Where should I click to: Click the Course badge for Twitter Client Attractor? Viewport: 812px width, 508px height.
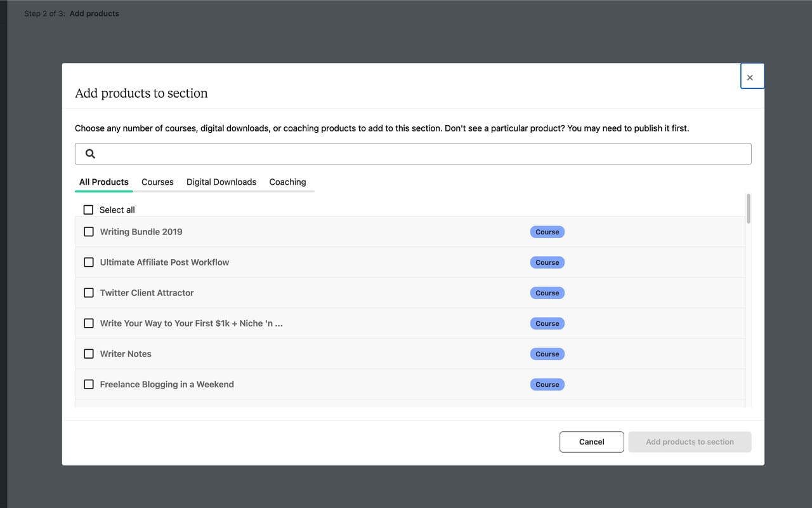pos(547,293)
